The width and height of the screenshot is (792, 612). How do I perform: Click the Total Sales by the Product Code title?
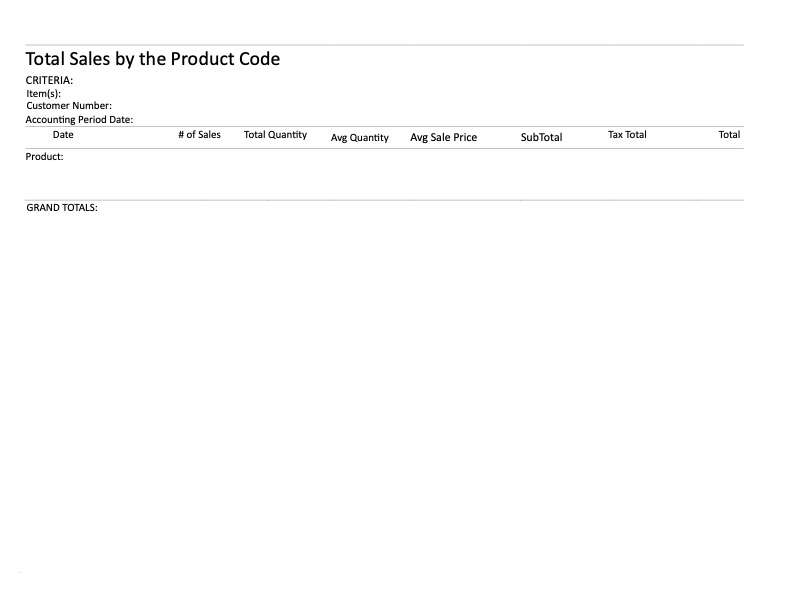click(152, 59)
